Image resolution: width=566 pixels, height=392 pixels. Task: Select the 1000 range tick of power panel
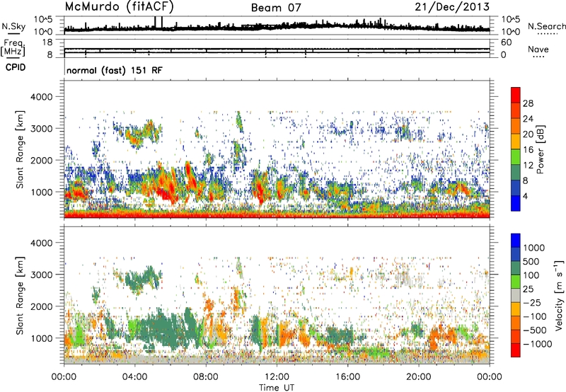coord(41,192)
